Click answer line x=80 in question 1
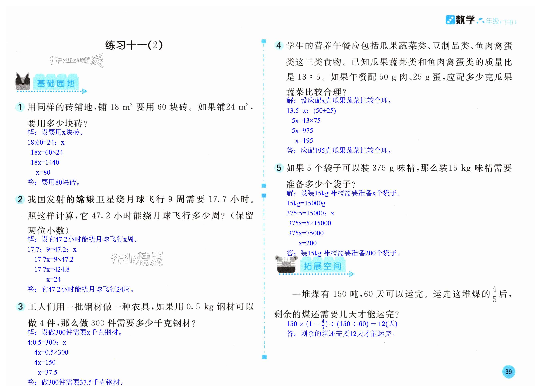 point(43,172)
